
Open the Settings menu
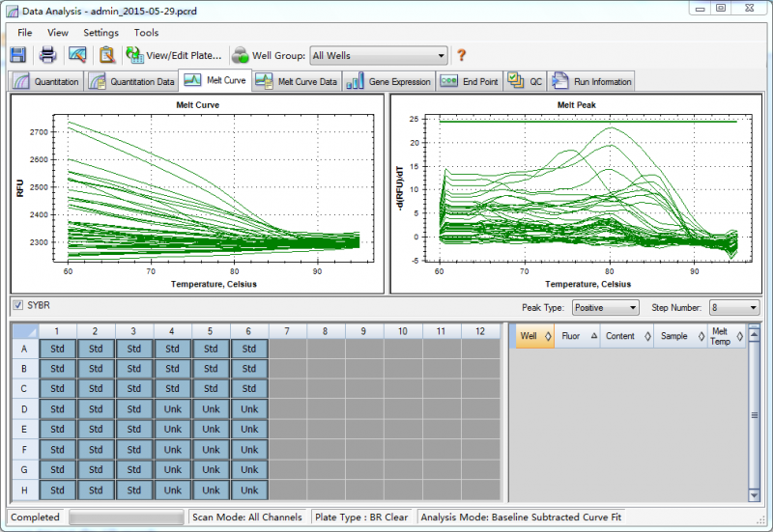tap(100, 33)
